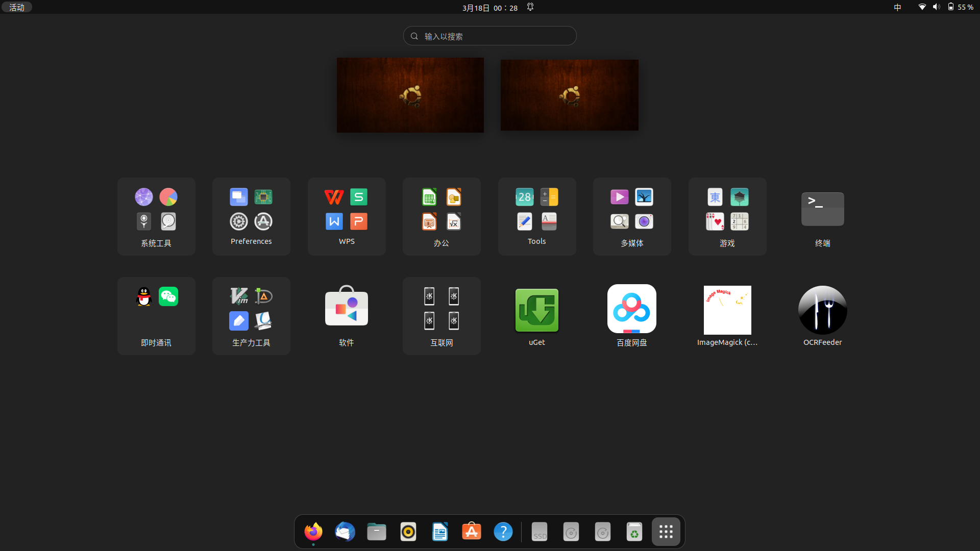980x551 pixels.
Task: Expand the 系统工具 app folder
Action: coord(156,216)
